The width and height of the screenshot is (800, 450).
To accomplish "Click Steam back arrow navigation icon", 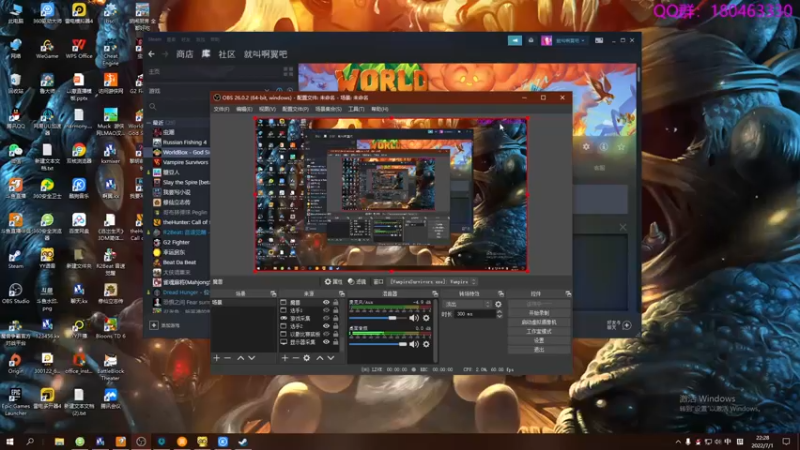I will click(x=151, y=54).
